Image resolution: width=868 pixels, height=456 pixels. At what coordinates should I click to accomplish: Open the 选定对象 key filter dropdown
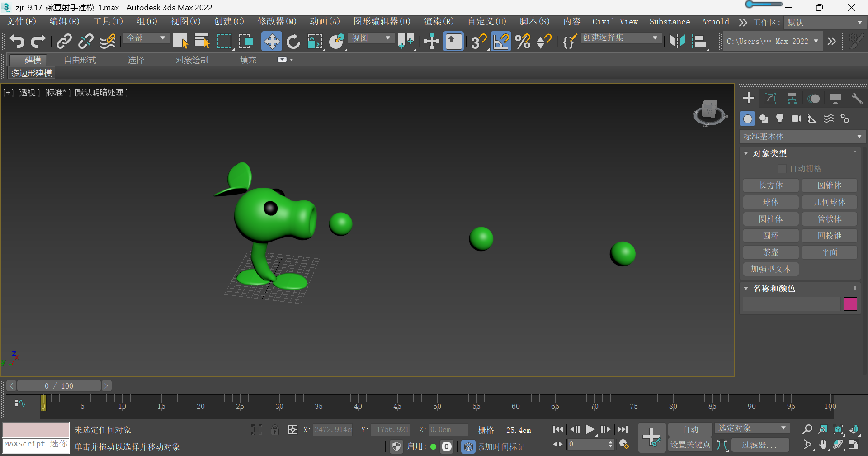click(752, 428)
